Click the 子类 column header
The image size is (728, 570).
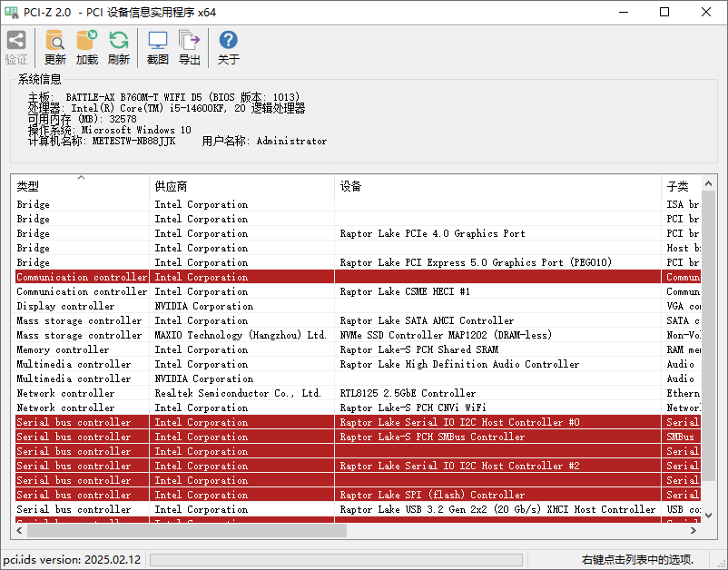(x=681, y=186)
